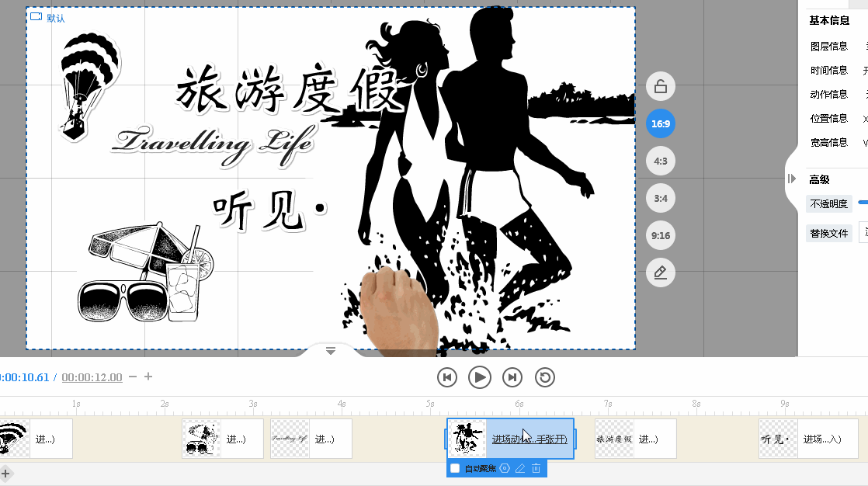Collapse the canvas with the down arrow
868x486 pixels.
pos(331,351)
